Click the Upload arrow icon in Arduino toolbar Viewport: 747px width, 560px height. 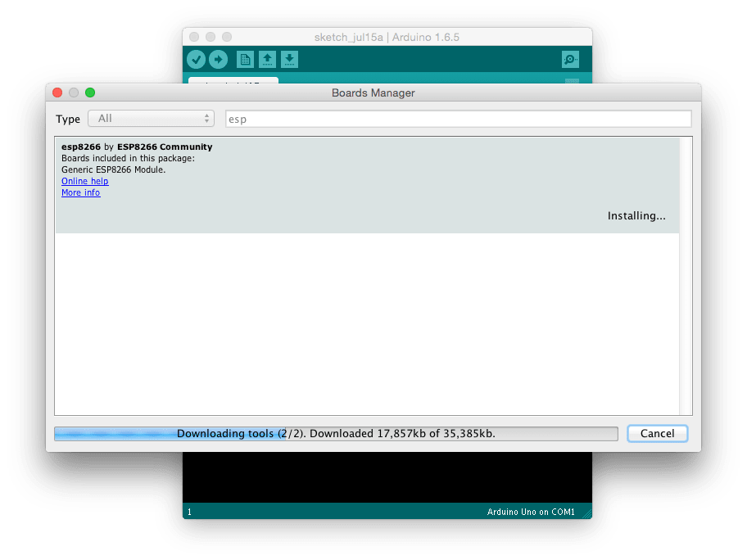pos(218,60)
